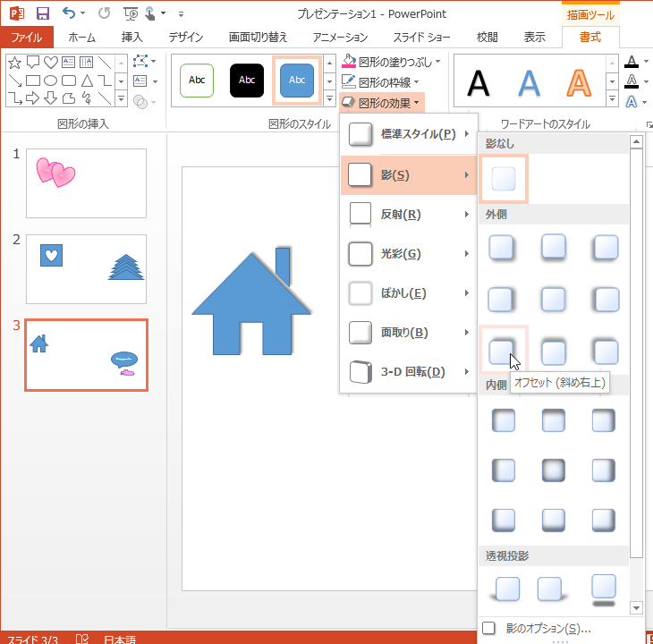Expand the shapes gallery more arrow

121,98
